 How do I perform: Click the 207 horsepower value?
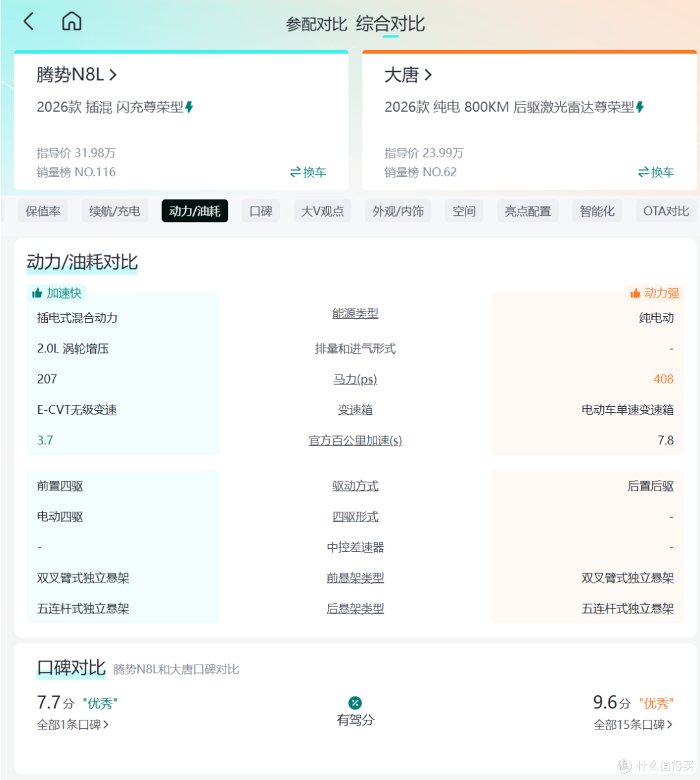47,379
